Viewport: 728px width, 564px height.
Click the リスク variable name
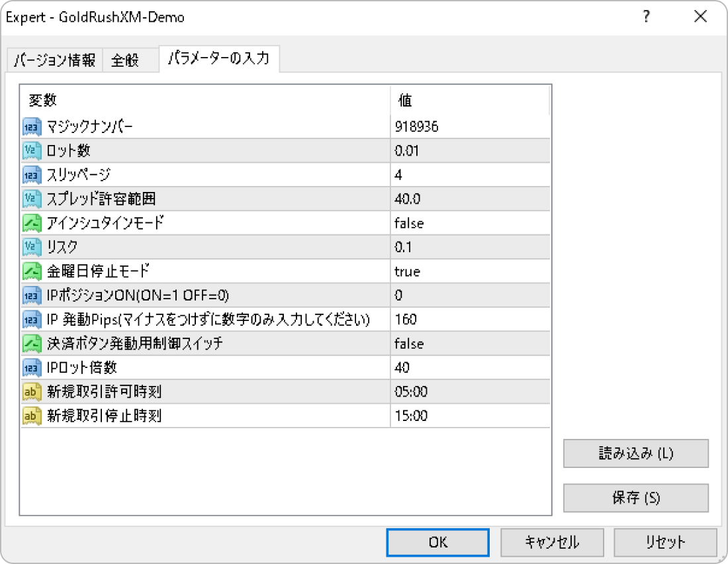62,247
